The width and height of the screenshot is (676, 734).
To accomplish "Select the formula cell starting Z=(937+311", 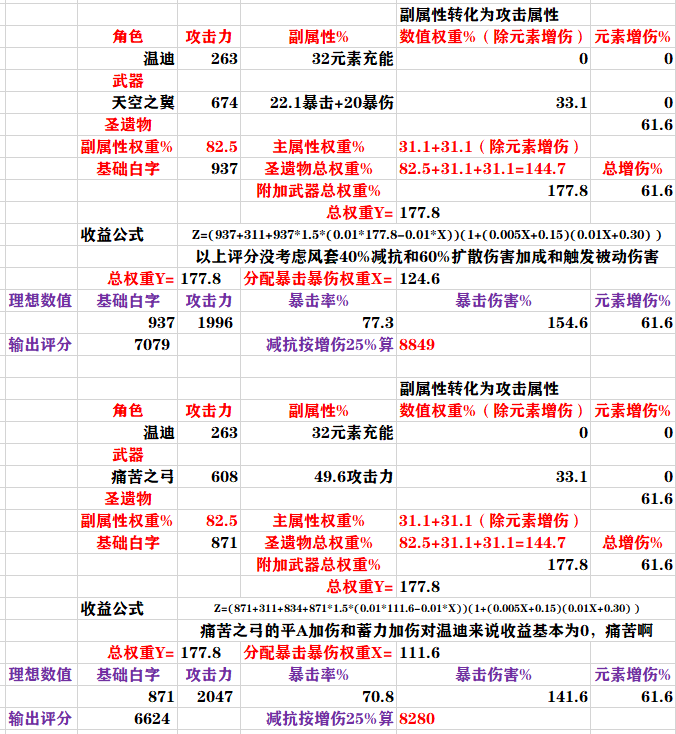I will [x=426, y=235].
